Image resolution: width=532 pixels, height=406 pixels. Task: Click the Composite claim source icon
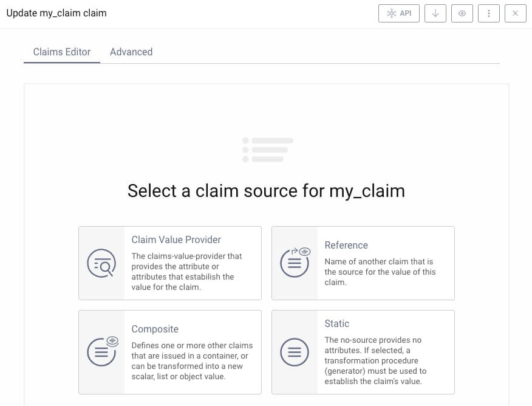[101, 353]
